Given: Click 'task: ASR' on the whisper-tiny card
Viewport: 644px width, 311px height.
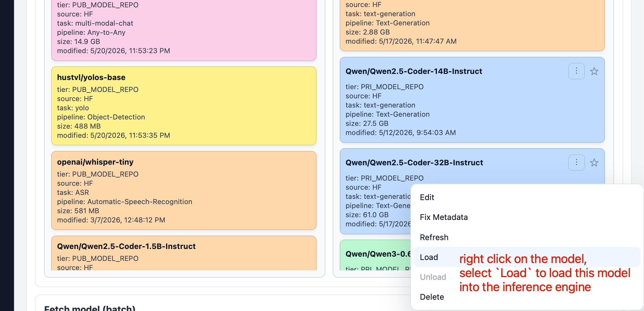Looking at the screenshot, I should (73, 192).
